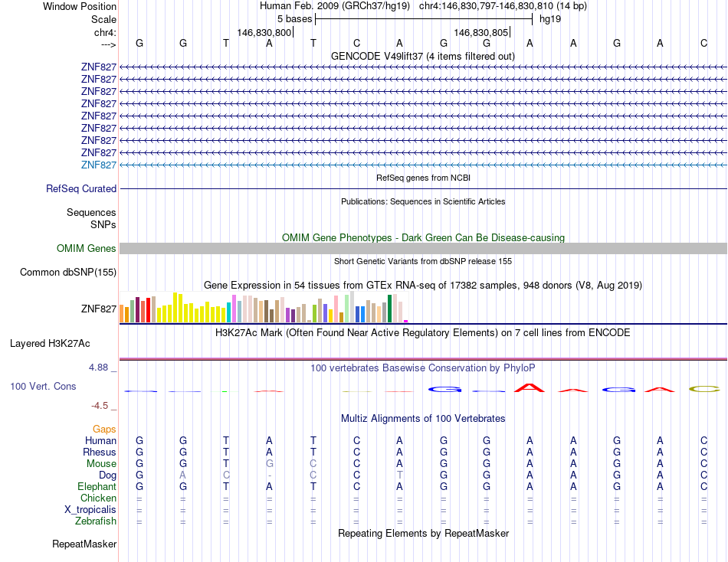
Task: Click the faded G in Mouse row
Action: click(270, 464)
